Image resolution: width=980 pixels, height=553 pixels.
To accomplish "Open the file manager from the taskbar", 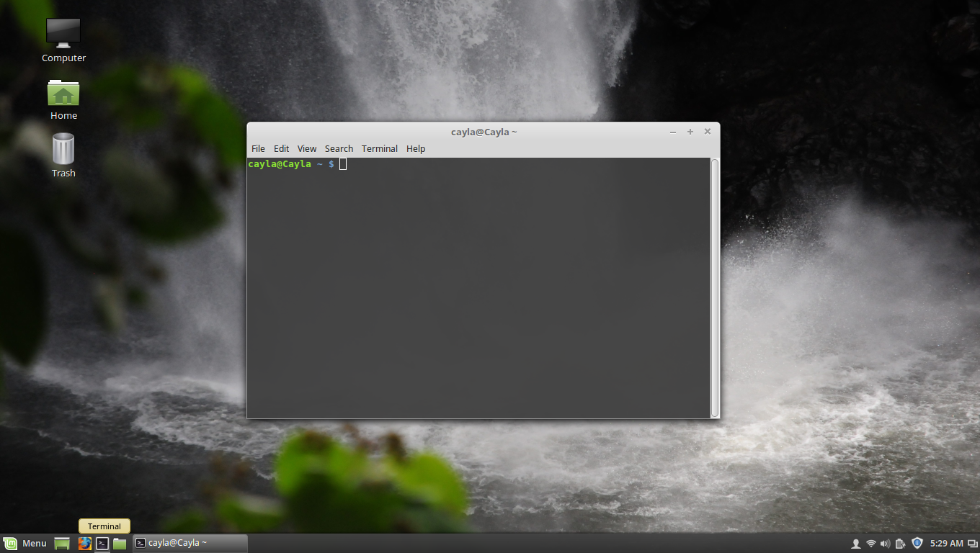I will [x=120, y=543].
